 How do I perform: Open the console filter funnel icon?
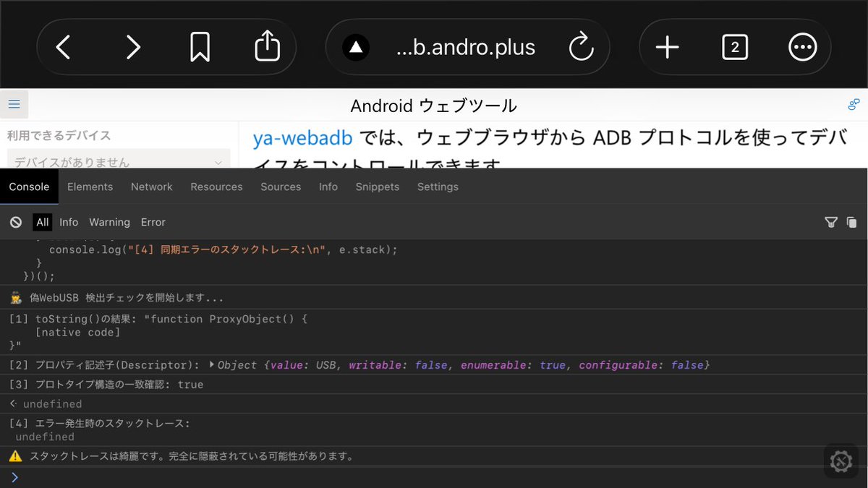pos(831,223)
